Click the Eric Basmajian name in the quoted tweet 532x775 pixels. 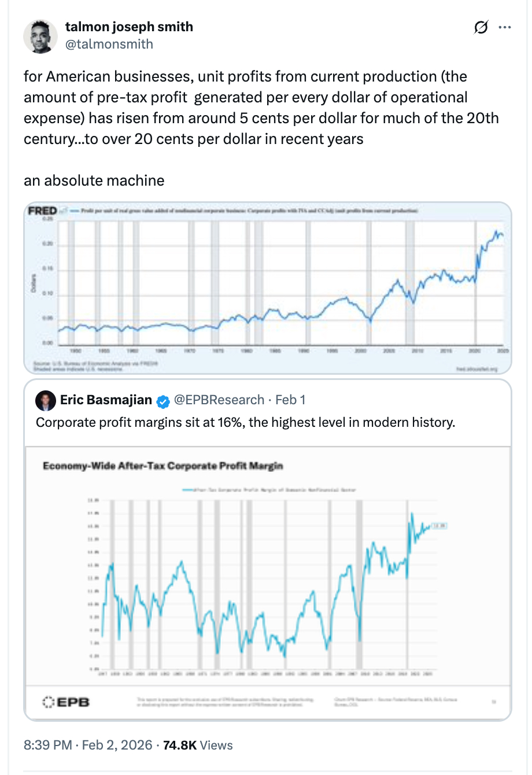click(106, 400)
